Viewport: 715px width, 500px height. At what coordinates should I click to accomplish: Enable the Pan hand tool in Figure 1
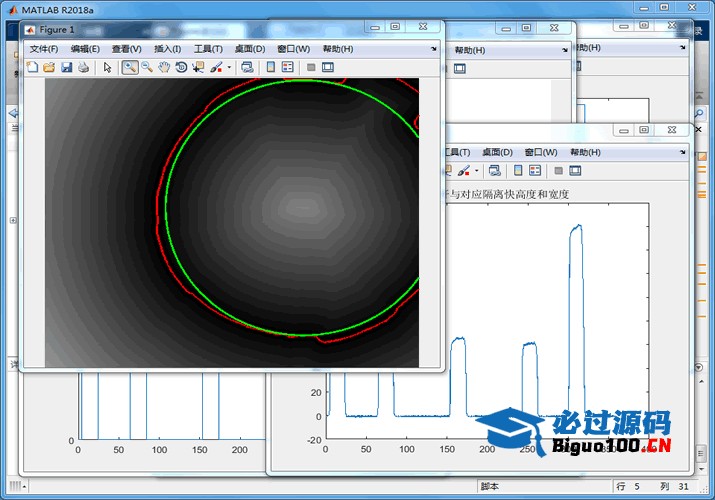pyautogui.click(x=163, y=67)
